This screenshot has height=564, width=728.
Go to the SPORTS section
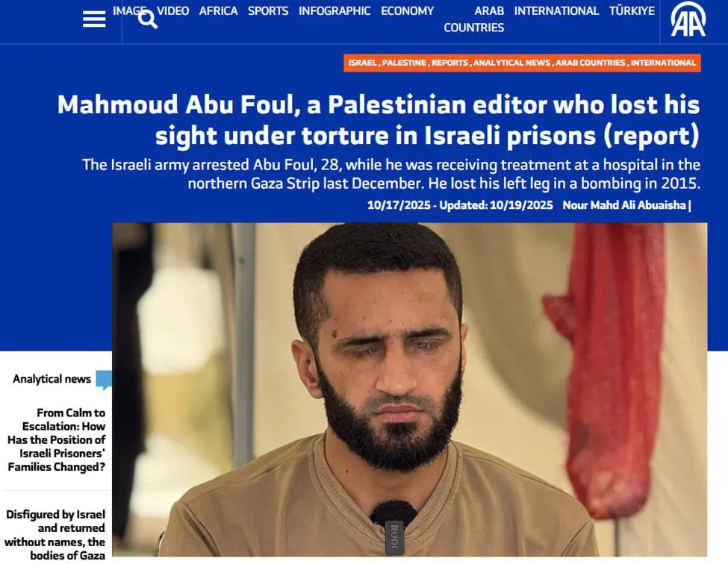[x=268, y=10]
